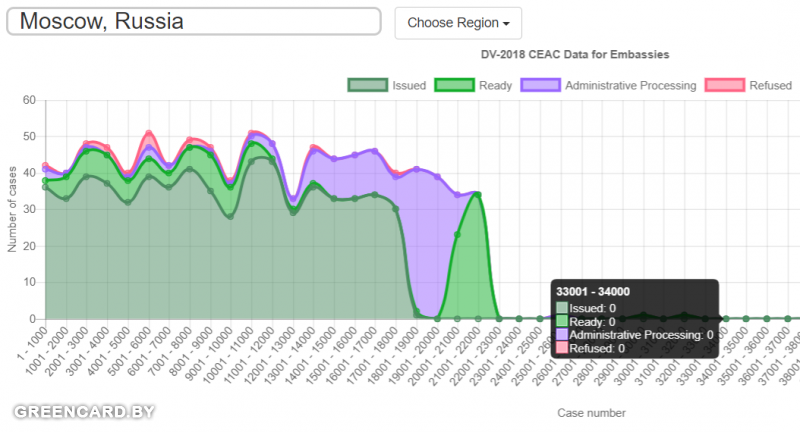Toggle the Refused series legend label
This screenshot has width=800, height=432.
[x=770, y=85]
